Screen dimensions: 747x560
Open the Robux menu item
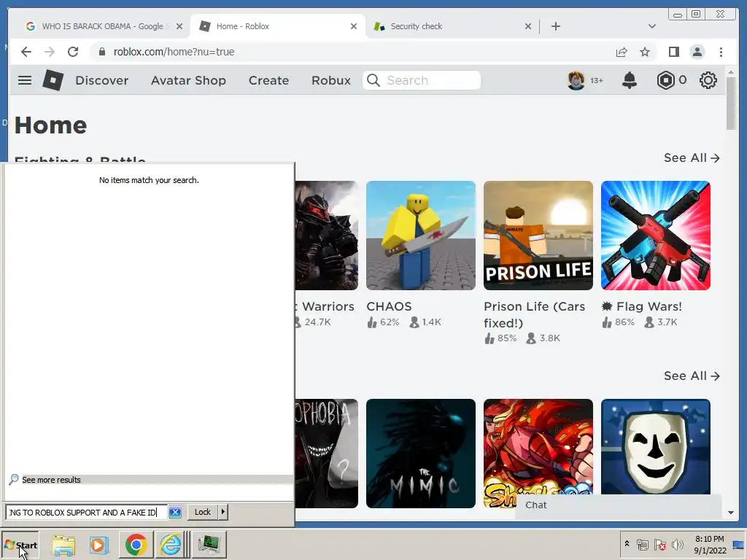tap(331, 80)
